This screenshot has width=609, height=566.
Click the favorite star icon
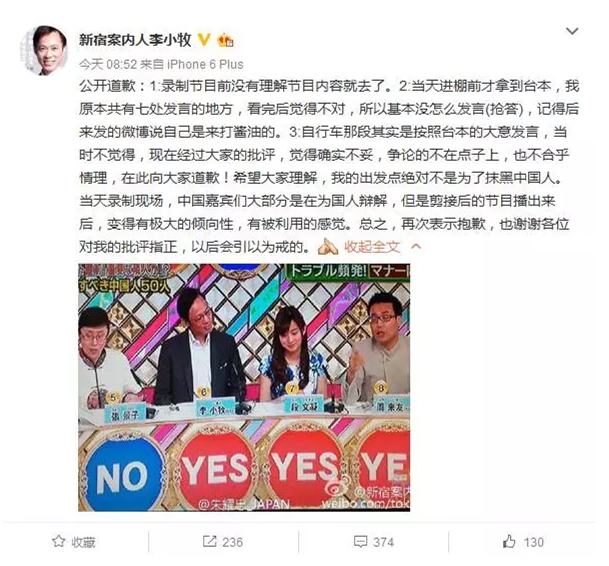coord(59,542)
